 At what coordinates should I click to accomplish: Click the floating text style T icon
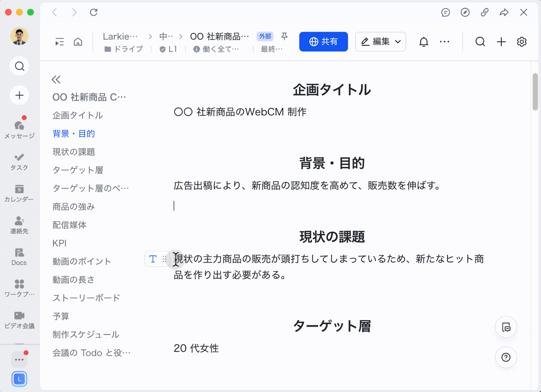click(x=153, y=259)
